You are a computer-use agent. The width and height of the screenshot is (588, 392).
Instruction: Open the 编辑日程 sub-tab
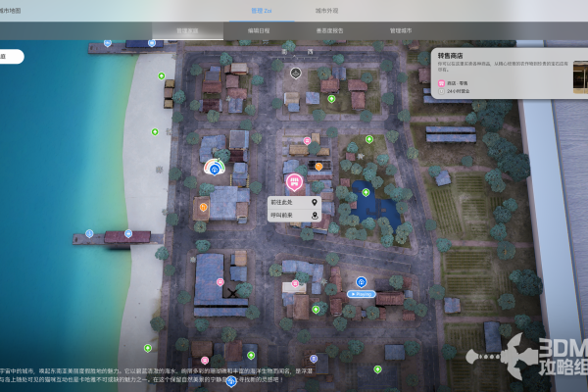coord(259,30)
